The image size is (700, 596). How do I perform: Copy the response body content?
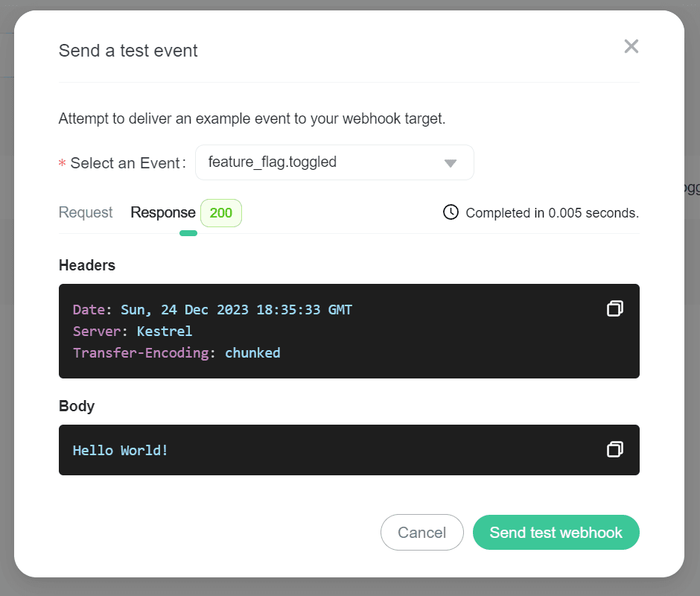pyautogui.click(x=614, y=449)
